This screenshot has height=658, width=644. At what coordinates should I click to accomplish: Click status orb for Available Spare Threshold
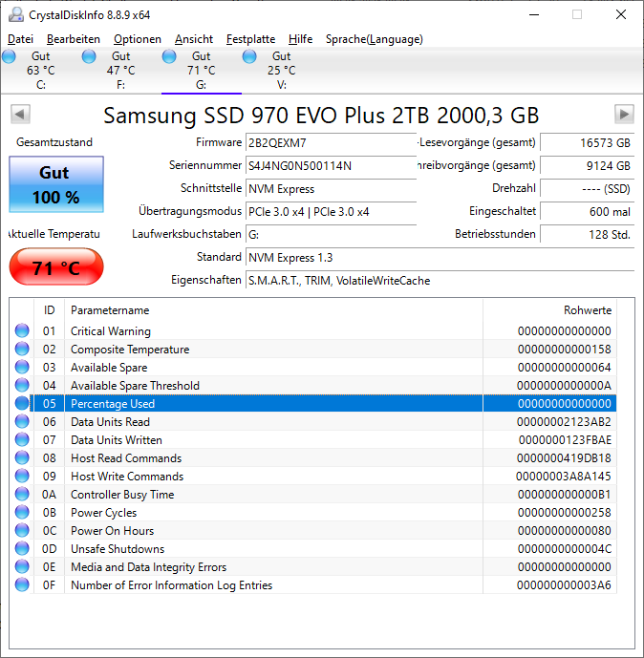22,385
